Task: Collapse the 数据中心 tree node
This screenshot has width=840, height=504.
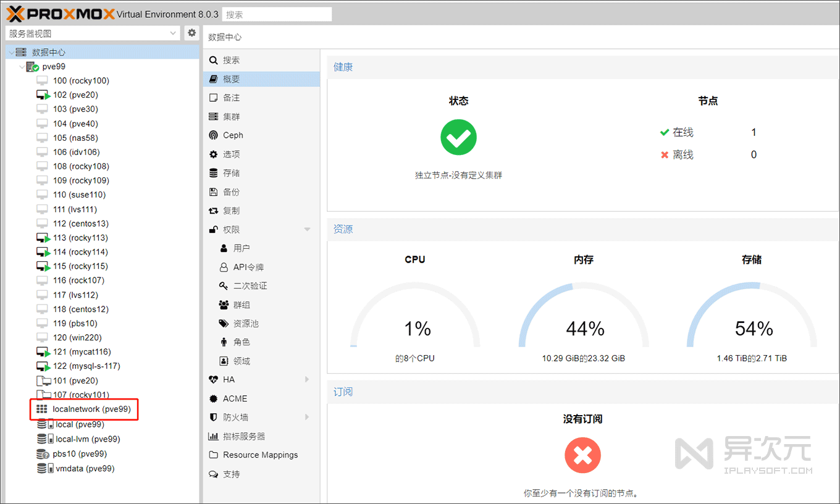Action: pyautogui.click(x=11, y=52)
